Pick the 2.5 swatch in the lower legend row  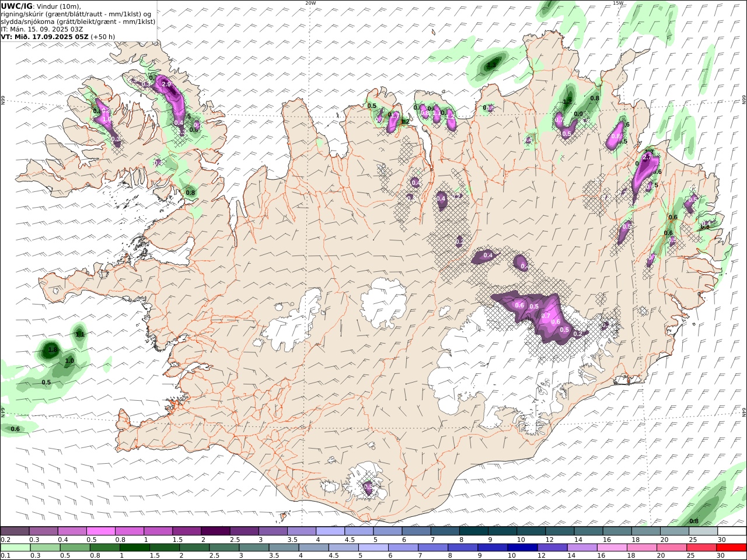tap(224, 547)
